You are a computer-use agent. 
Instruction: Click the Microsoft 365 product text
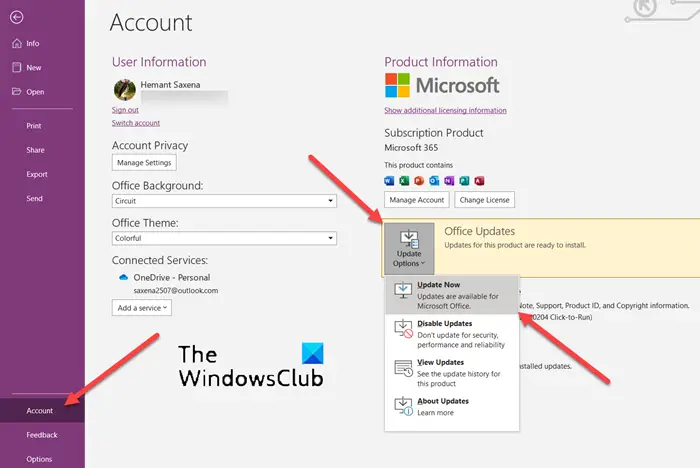411,147
